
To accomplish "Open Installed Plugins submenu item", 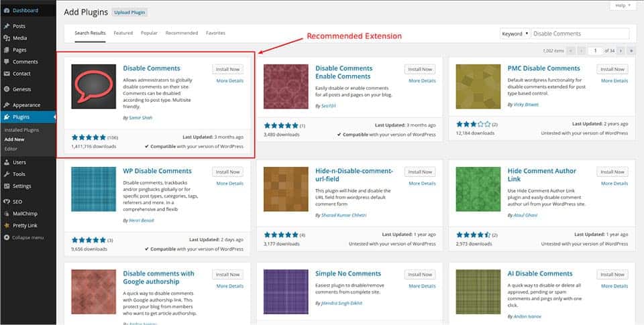I will click(21, 130).
